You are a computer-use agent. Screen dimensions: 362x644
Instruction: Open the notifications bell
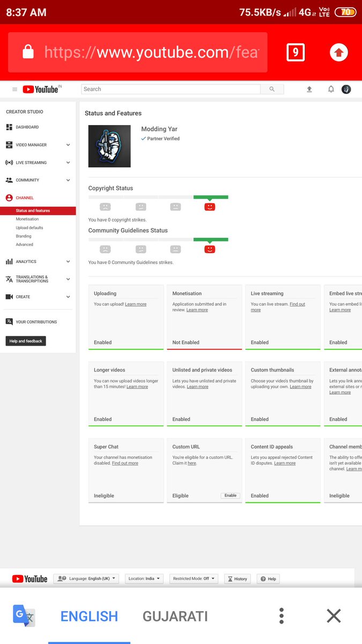click(x=331, y=89)
